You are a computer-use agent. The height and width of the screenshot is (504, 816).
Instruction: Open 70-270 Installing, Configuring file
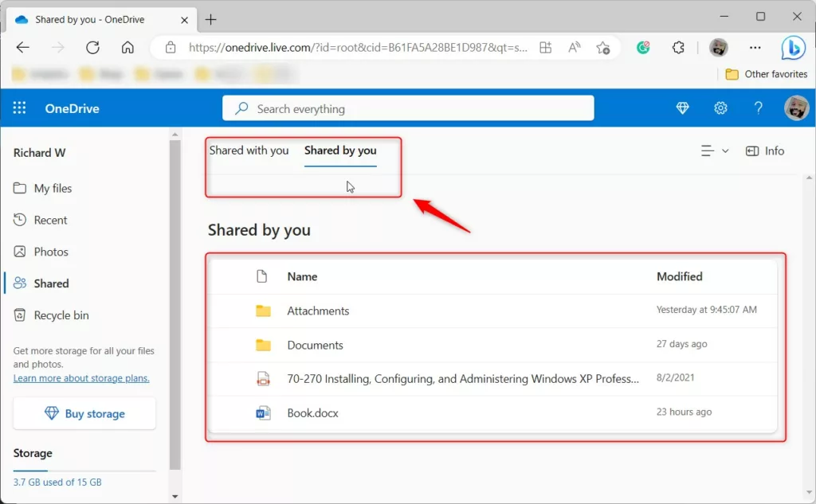[x=463, y=379]
